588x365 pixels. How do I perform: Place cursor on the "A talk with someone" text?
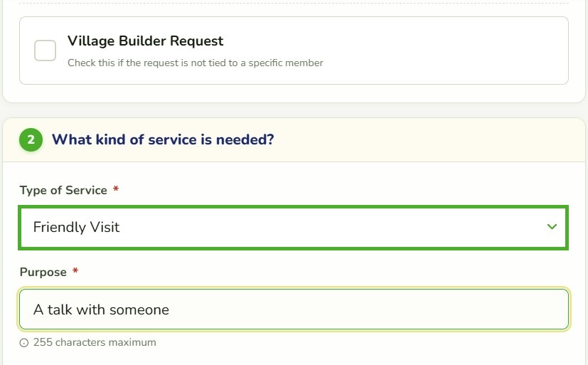coord(101,310)
